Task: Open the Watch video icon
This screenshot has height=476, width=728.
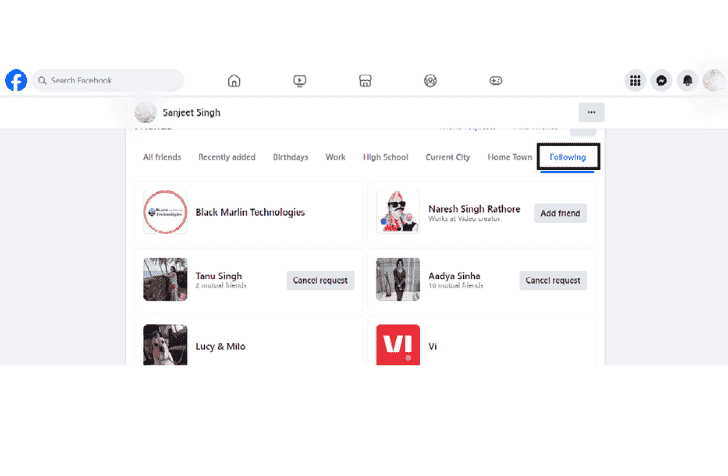Action: (299, 81)
